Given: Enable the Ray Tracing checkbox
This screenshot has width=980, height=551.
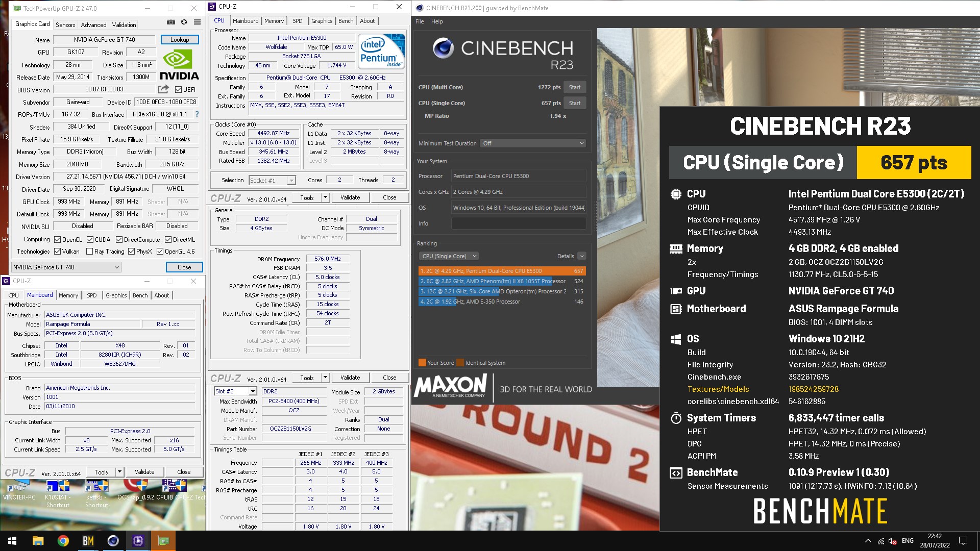Looking at the screenshot, I should point(90,252).
